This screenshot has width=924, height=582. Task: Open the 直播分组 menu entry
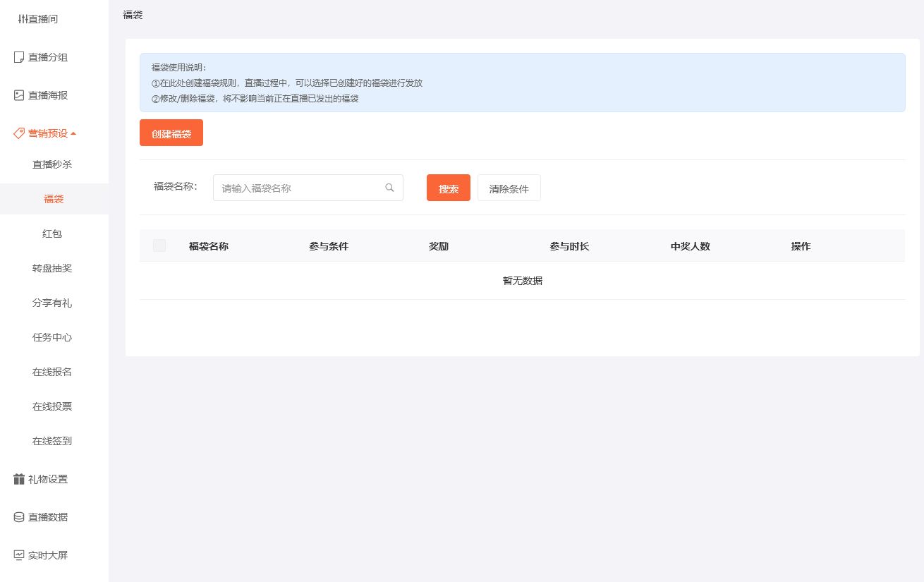click(48, 57)
